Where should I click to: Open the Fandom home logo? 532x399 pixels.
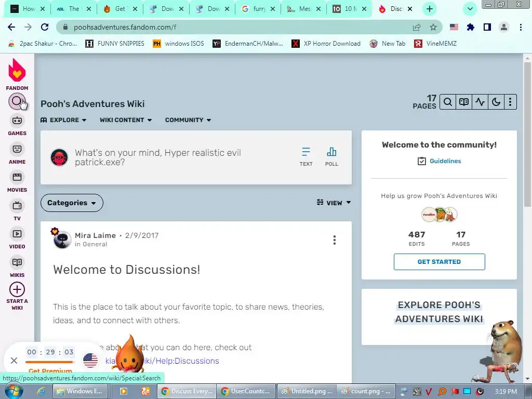17,70
